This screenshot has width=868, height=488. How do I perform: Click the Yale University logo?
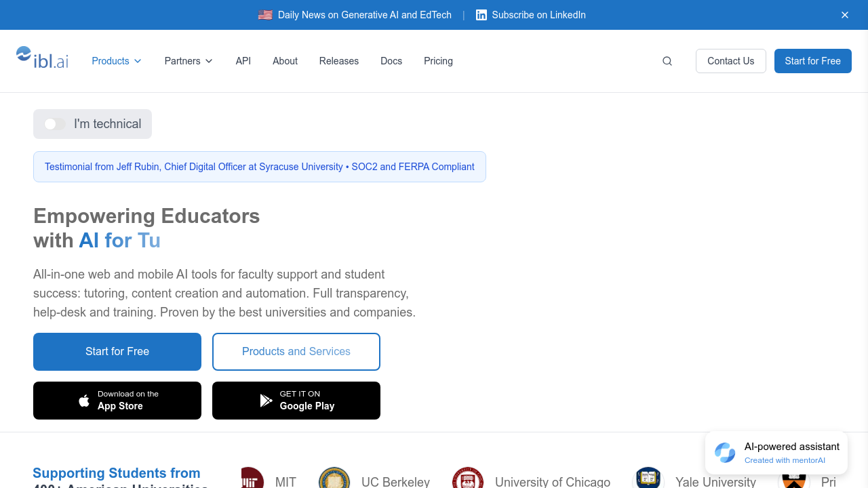[648, 479]
